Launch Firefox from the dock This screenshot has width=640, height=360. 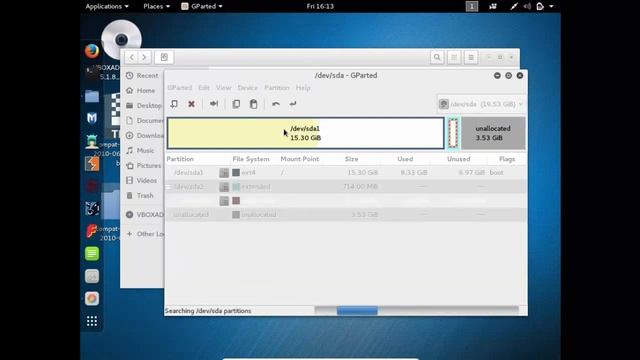(x=92, y=51)
